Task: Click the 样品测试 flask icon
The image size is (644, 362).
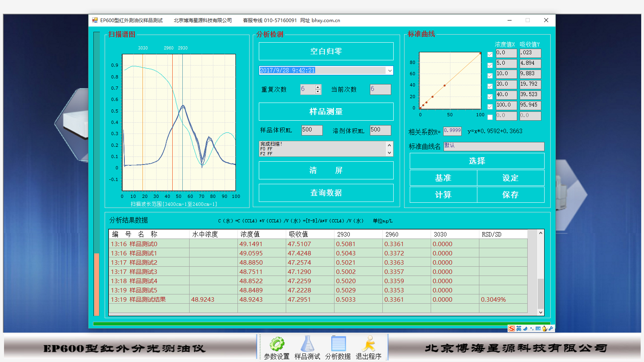Action: point(307,345)
